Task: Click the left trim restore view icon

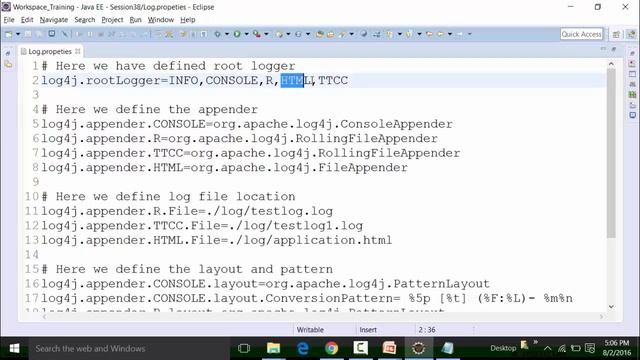Action: (8, 53)
